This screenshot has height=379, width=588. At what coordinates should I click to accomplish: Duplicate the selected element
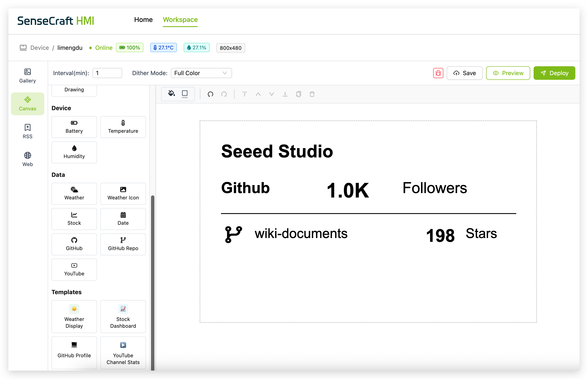coord(299,94)
